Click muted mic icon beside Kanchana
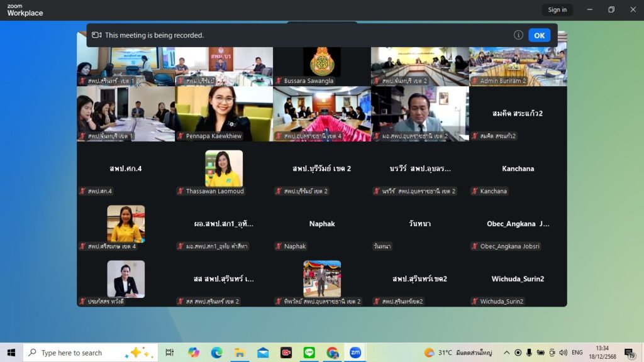The image size is (644, 362). click(475, 191)
